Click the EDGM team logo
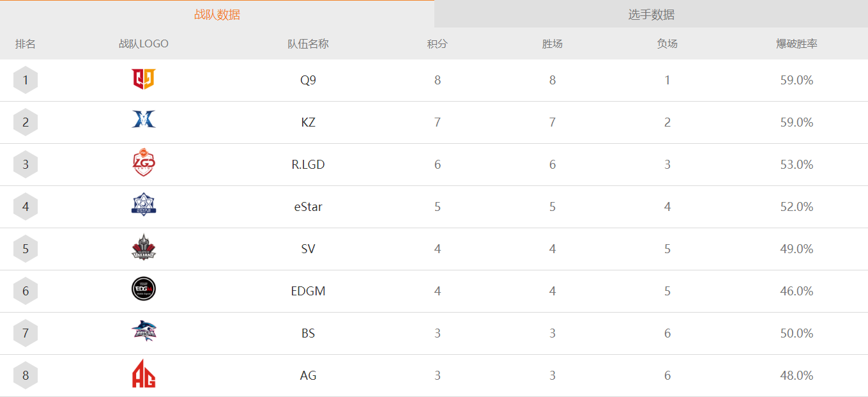868x397 pixels. [x=144, y=289]
